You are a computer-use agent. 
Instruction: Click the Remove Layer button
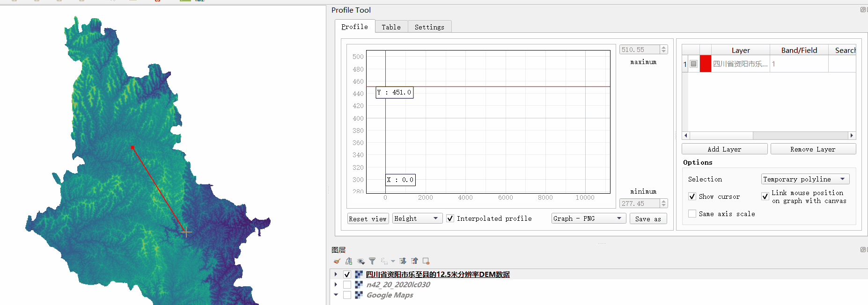coord(813,149)
